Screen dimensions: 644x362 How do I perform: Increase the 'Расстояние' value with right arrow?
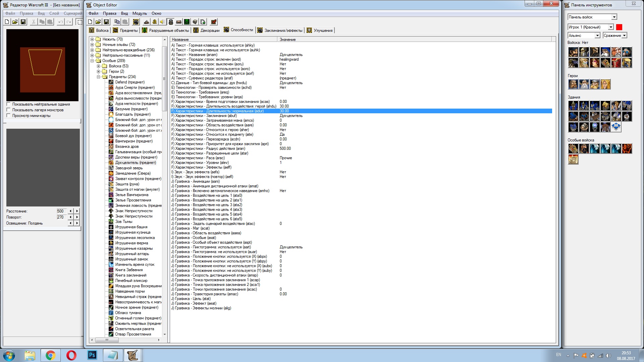pyautogui.click(x=77, y=211)
